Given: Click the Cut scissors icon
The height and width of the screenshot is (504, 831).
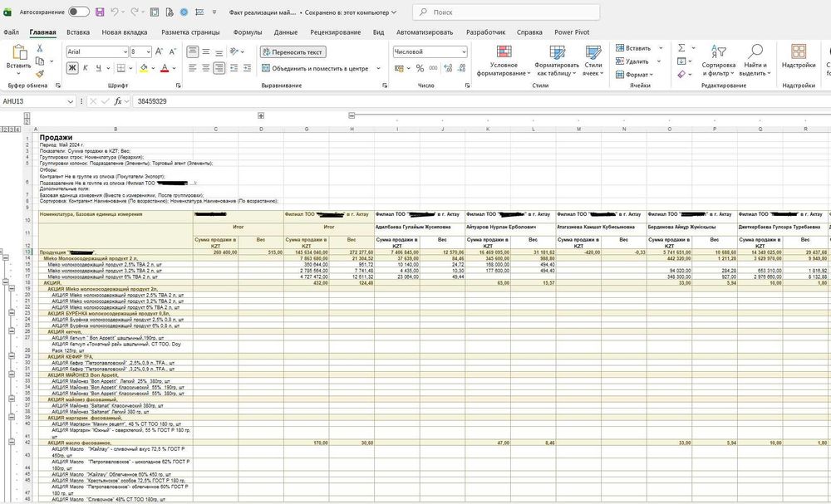Looking at the screenshot, I should [x=39, y=48].
